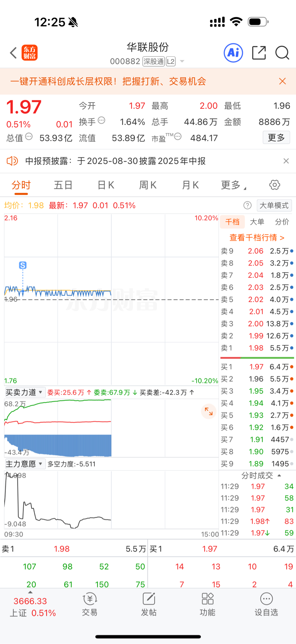The width and height of the screenshot is (296, 644).
Task: Open the 发帖 post icon
Action: pos(149,604)
